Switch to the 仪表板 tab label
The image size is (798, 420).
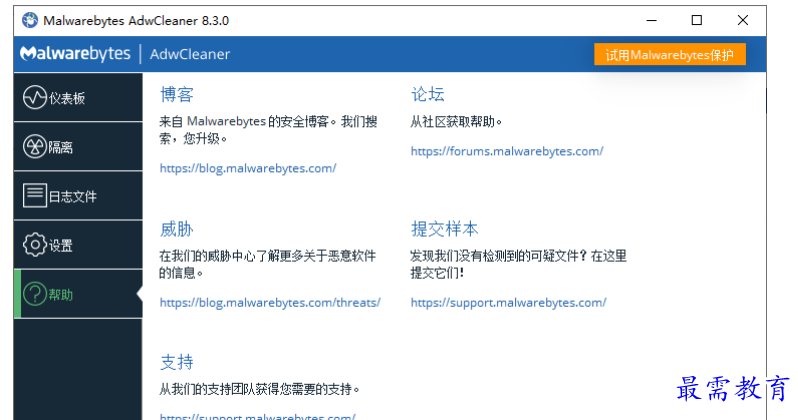[x=67, y=98]
